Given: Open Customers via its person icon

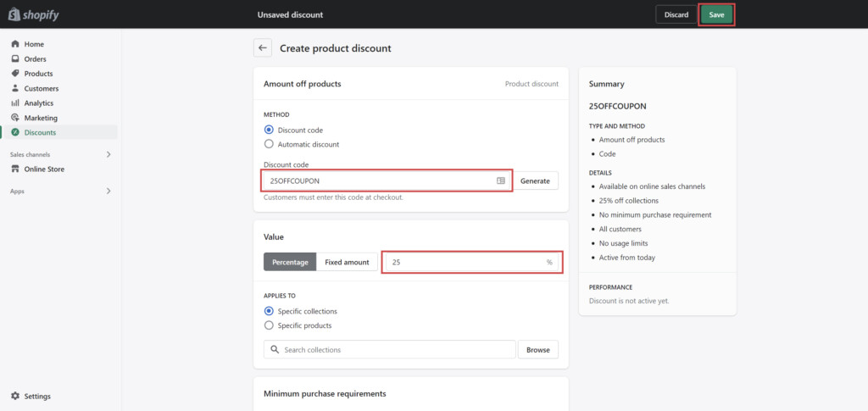Looking at the screenshot, I should point(15,88).
